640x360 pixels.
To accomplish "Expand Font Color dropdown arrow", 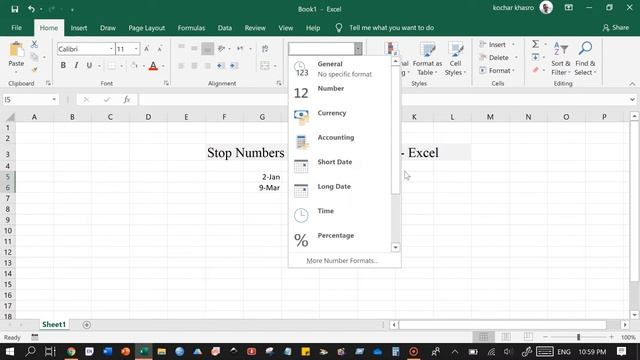I will pos(163,66).
